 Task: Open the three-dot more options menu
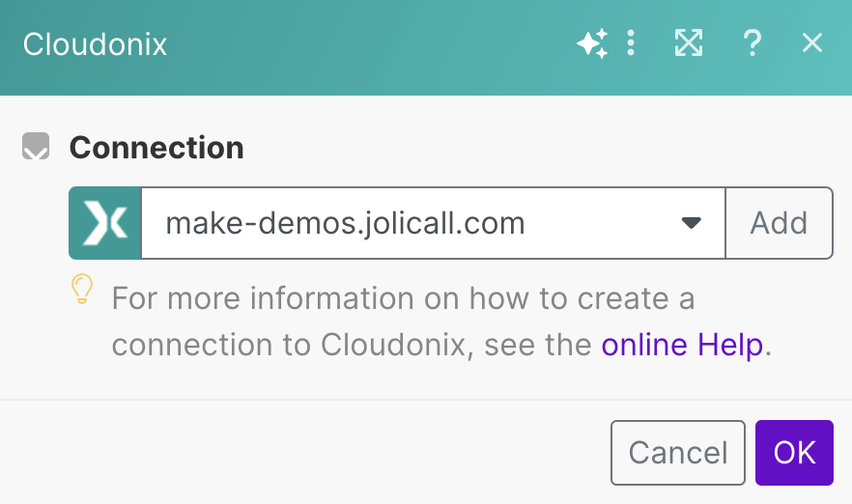point(631,43)
